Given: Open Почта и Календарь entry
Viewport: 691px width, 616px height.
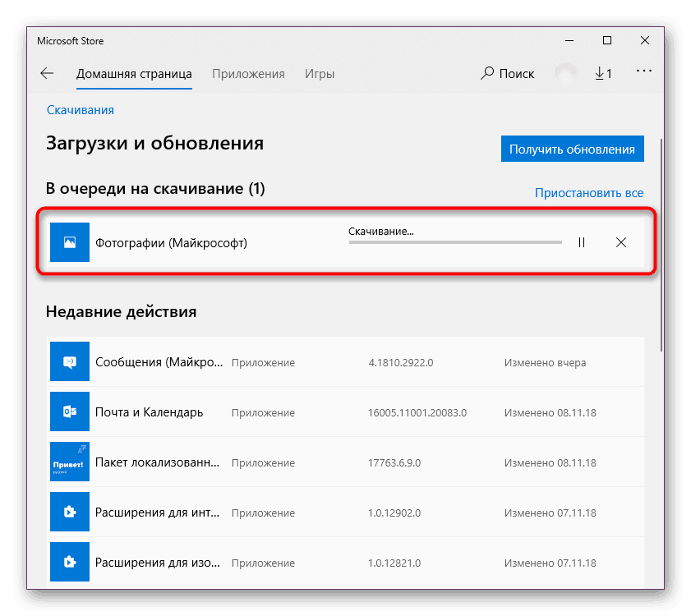Looking at the screenshot, I should [345, 412].
